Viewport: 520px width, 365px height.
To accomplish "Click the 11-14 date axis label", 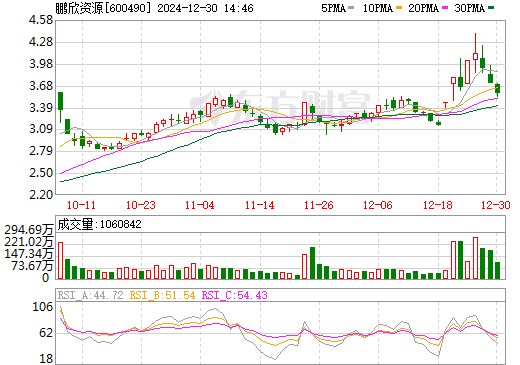I will (260, 205).
